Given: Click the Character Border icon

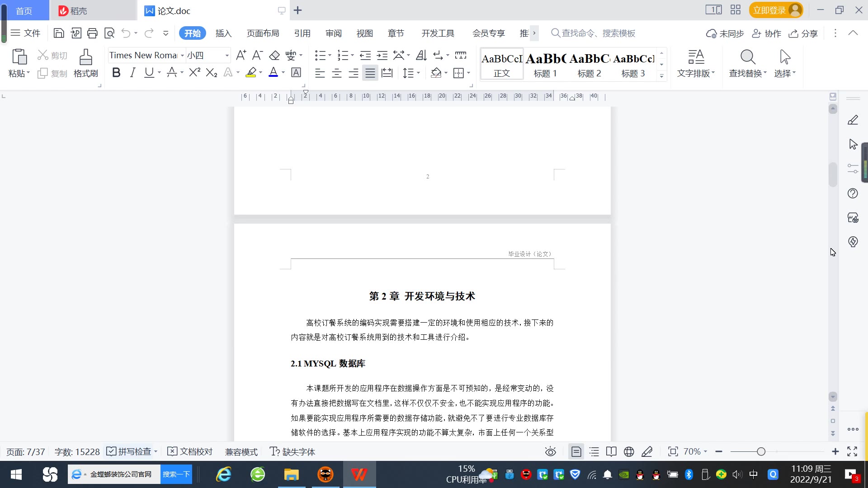Looking at the screenshot, I should (296, 72).
